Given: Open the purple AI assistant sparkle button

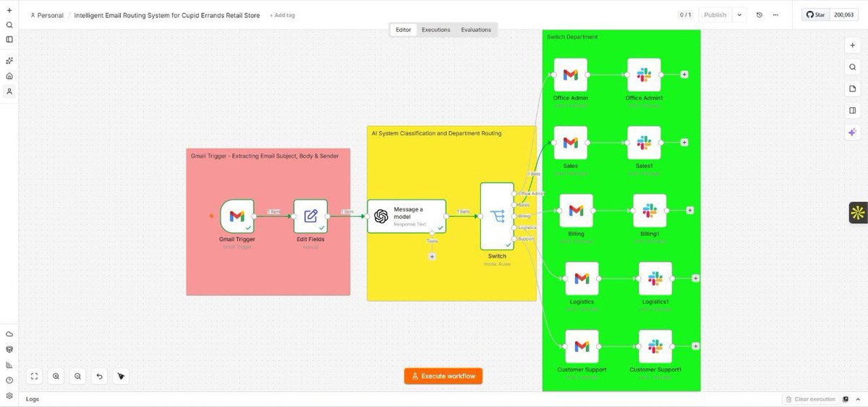Looking at the screenshot, I should click(853, 132).
